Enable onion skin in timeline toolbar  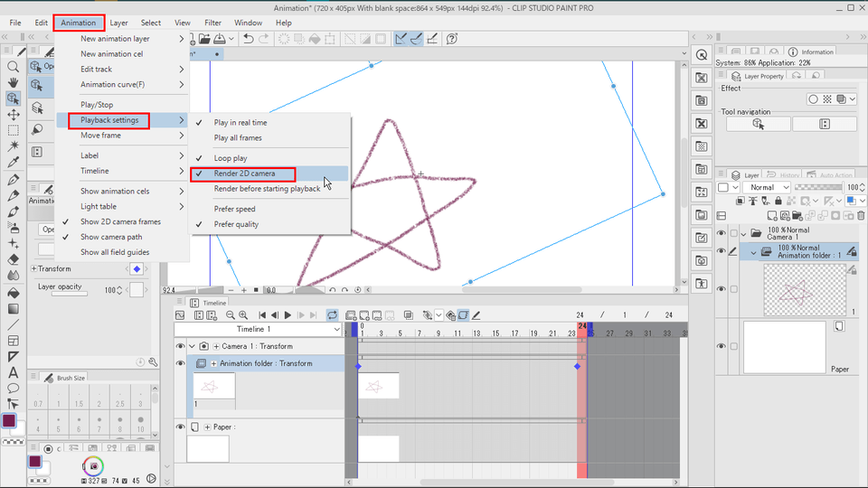tap(409, 315)
